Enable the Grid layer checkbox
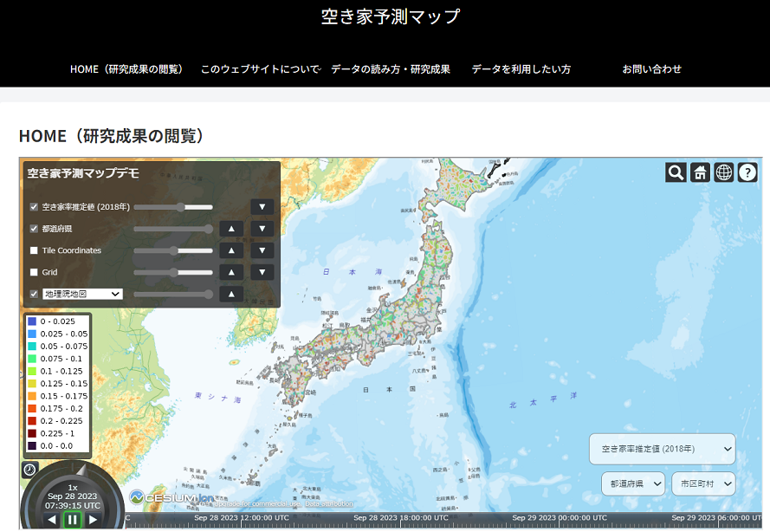This screenshot has width=770, height=532. coord(35,272)
